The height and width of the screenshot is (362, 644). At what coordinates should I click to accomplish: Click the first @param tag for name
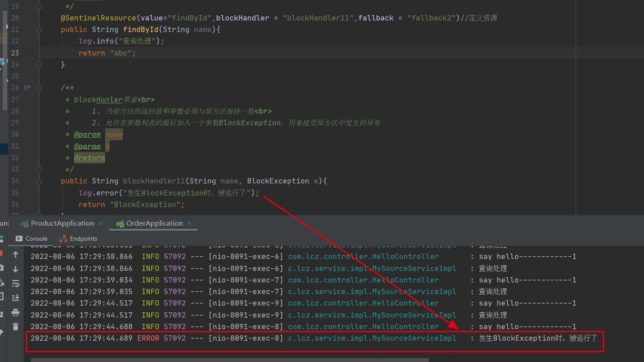click(x=87, y=135)
